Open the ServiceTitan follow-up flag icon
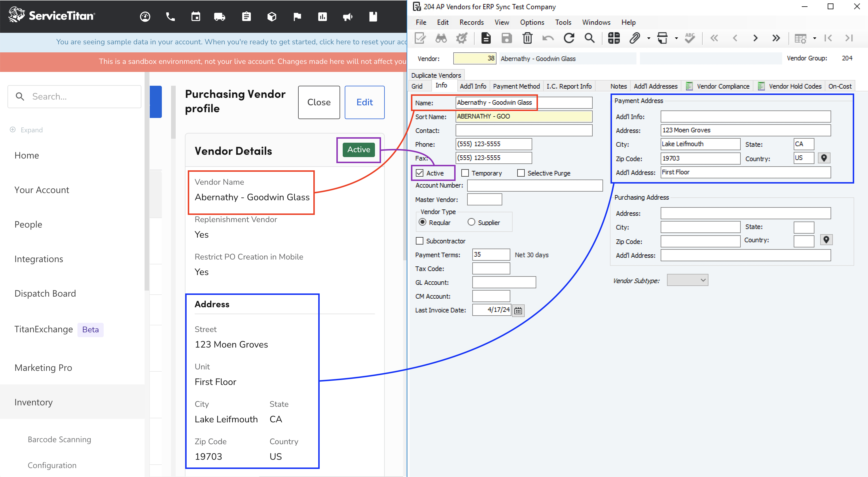Viewport: 868px width, 477px height. (297, 16)
